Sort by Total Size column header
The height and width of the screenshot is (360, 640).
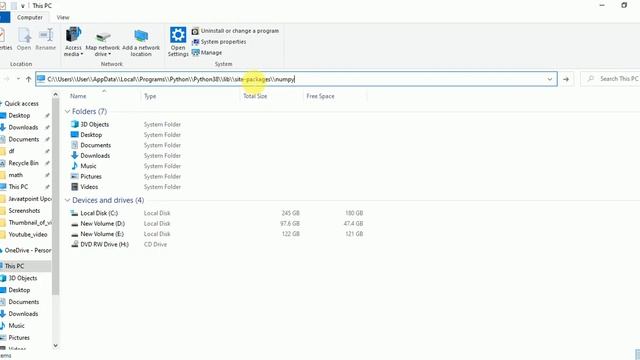point(255,96)
